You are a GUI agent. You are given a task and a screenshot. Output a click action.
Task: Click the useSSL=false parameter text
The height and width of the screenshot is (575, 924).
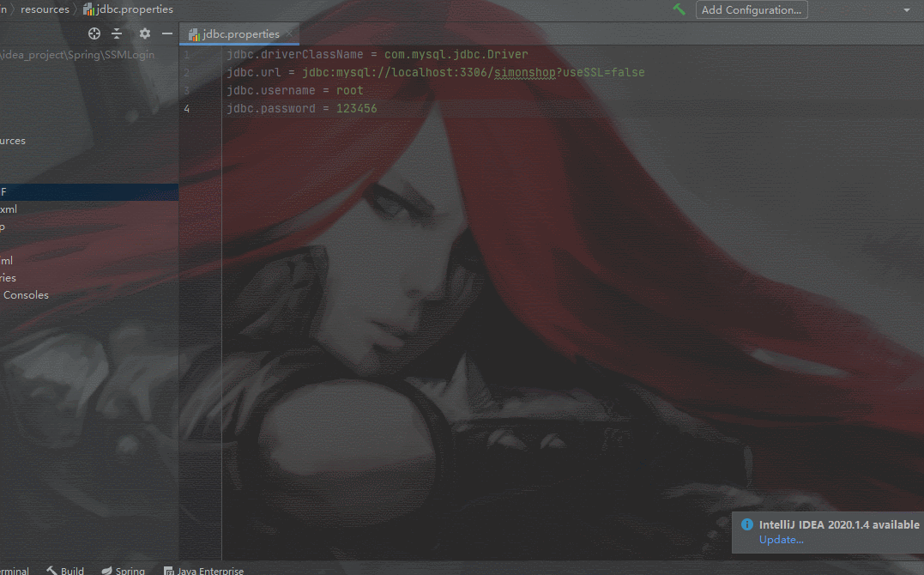[x=603, y=73]
